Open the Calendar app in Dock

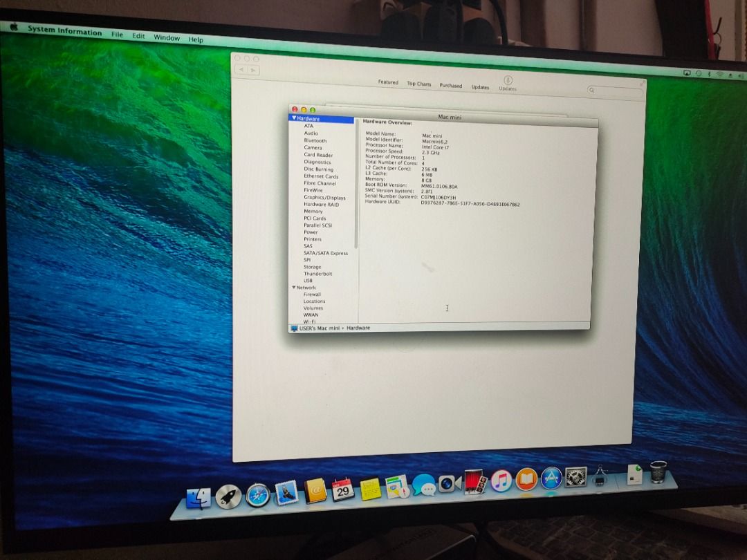[342, 489]
